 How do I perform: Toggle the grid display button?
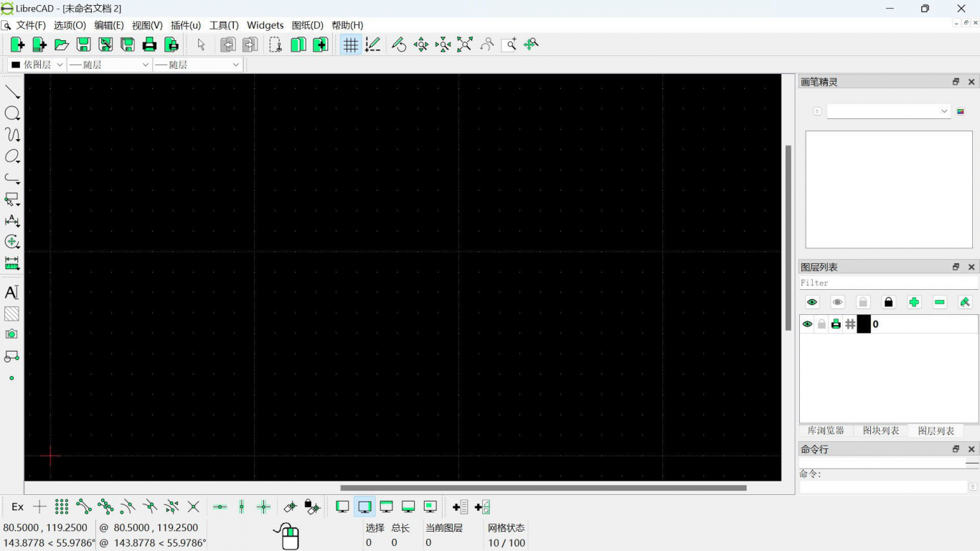tap(350, 44)
